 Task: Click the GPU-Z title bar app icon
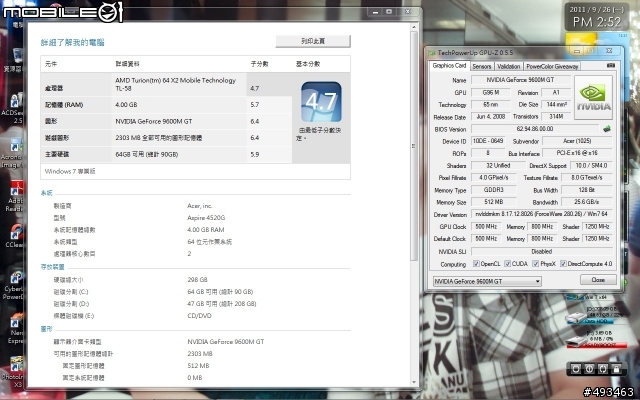point(432,53)
